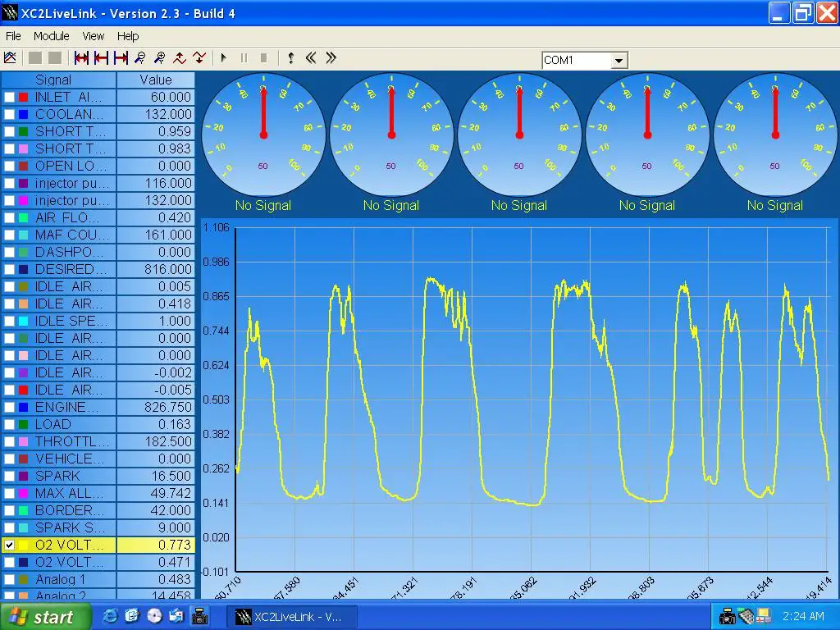
Task: Open the File menu
Action: click(13, 36)
